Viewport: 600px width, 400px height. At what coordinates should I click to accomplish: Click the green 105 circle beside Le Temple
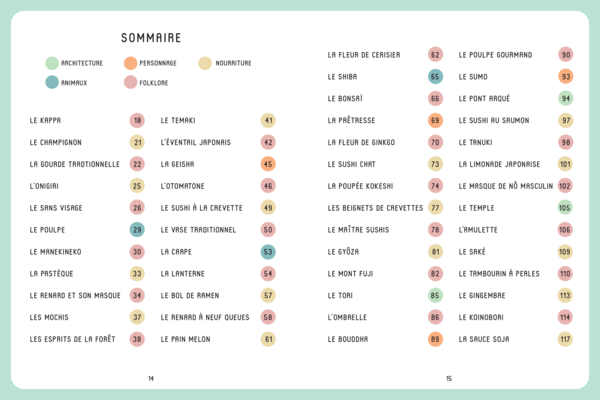pyautogui.click(x=565, y=208)
